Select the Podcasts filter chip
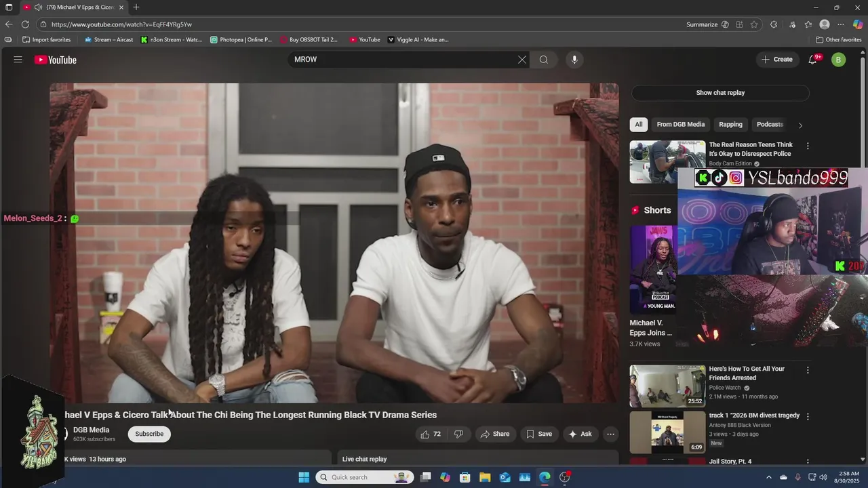Image resolution: width=868 pixels, height=488 pixels. pos(770,124)
